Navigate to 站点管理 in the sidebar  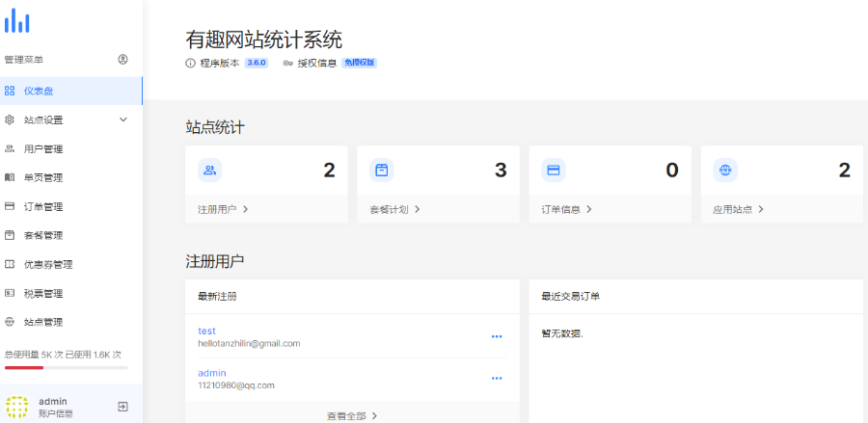70,322
